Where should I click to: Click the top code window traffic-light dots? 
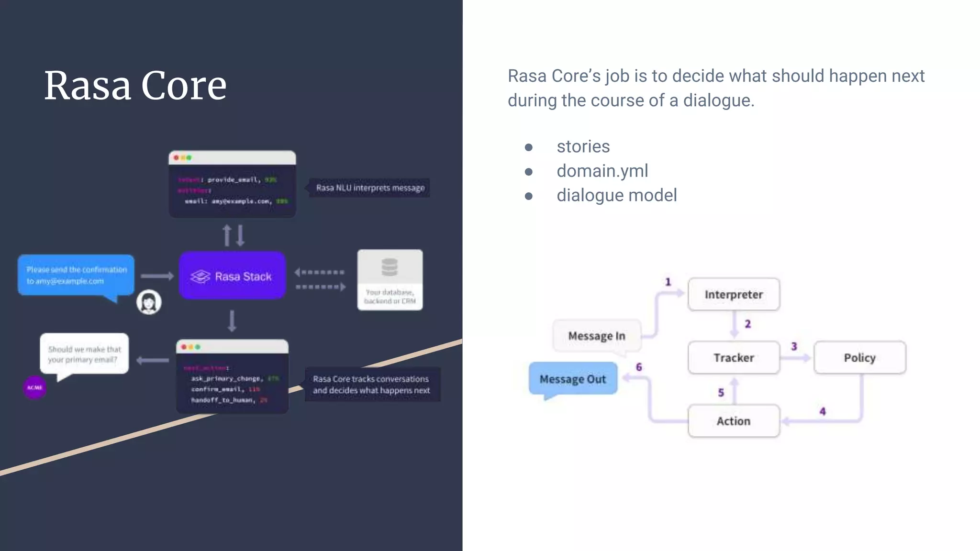pos(182,158)
